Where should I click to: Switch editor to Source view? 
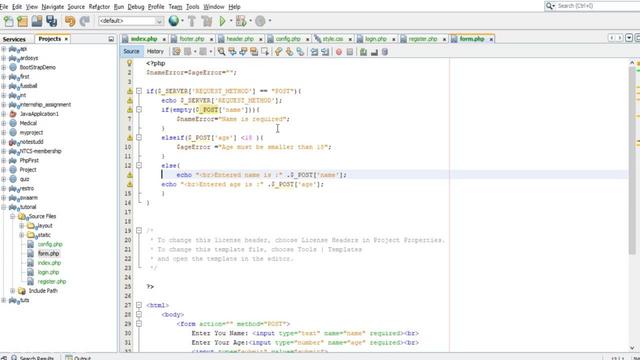[x=131, y=51]
